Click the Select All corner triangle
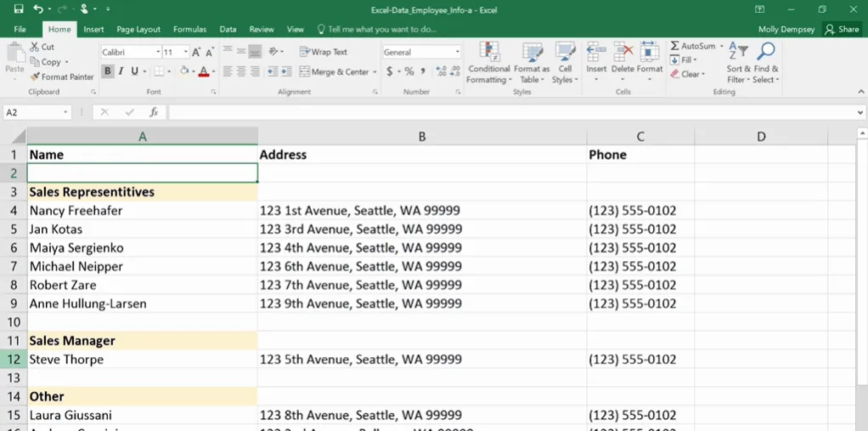This screenshot has width=868, height=431. point(19,136)
